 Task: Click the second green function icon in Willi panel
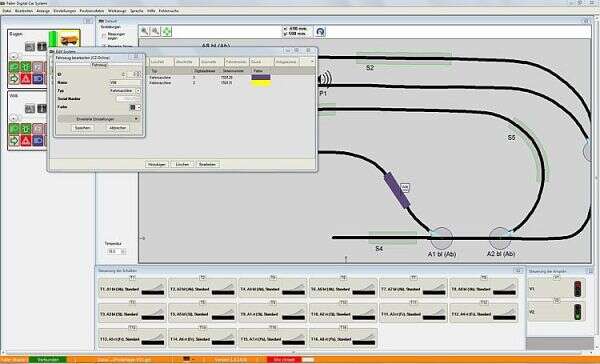point(26,129)
